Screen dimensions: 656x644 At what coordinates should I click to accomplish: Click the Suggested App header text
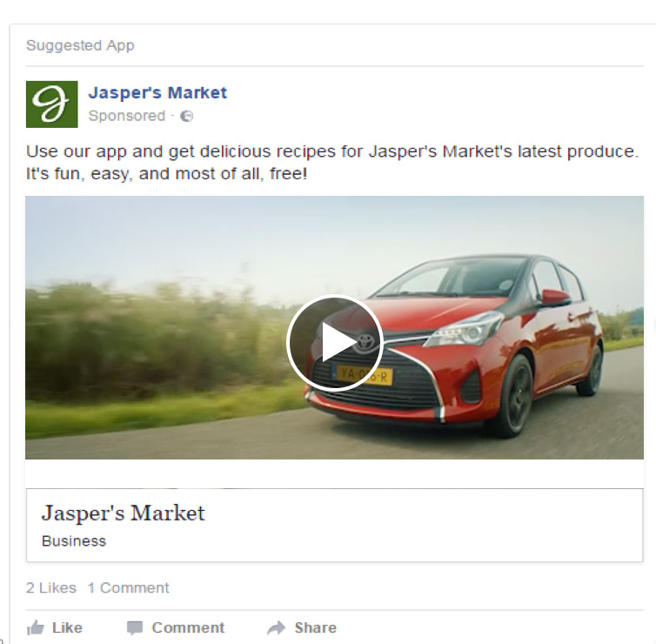(x=80, y=45)
